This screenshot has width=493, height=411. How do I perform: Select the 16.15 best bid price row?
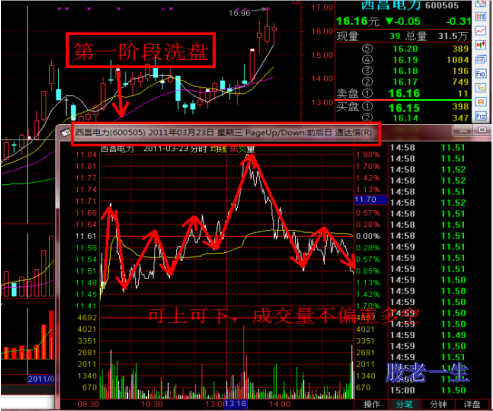tap(403, 108)
